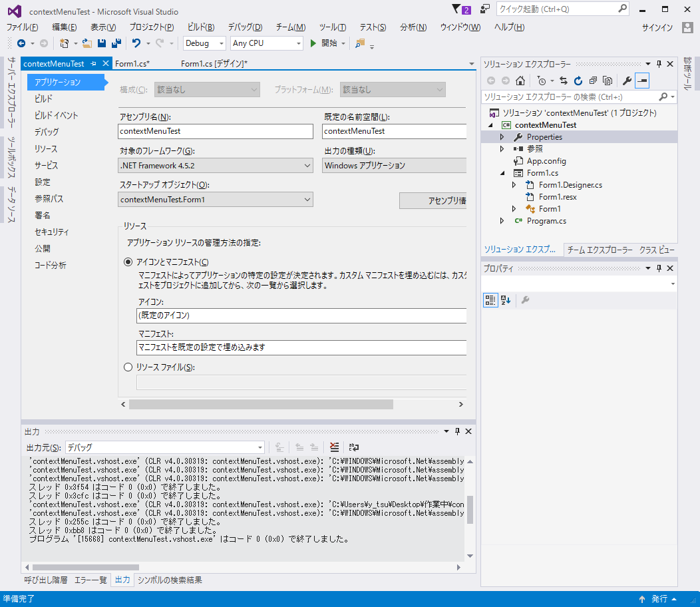Click clear all icon in Output panel
Image resolution: width=700 pixels, height=607 pixels.
click(335, 447)
